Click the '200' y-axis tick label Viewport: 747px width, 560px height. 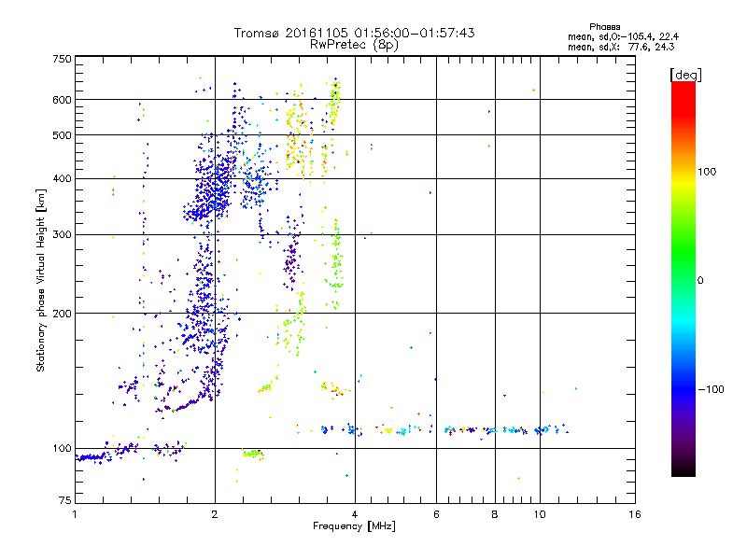(x=62, y=314)
